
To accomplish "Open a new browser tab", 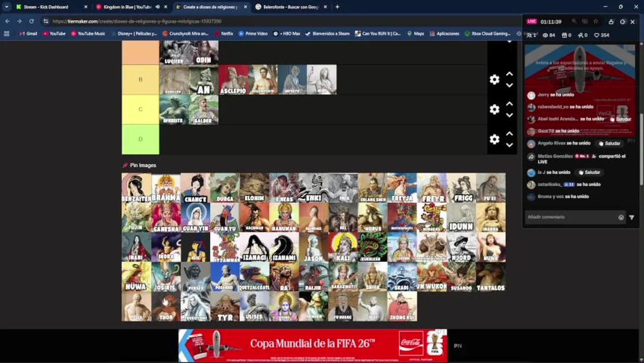I will pos(337,7).
